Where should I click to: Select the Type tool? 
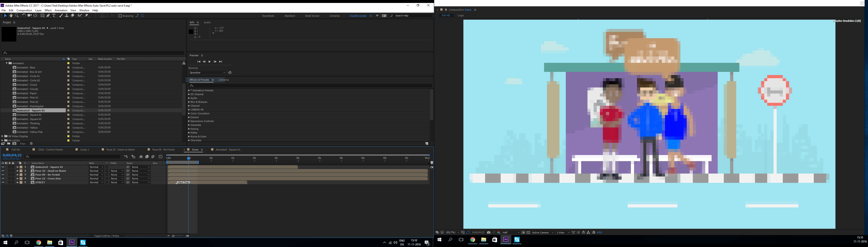54,16
